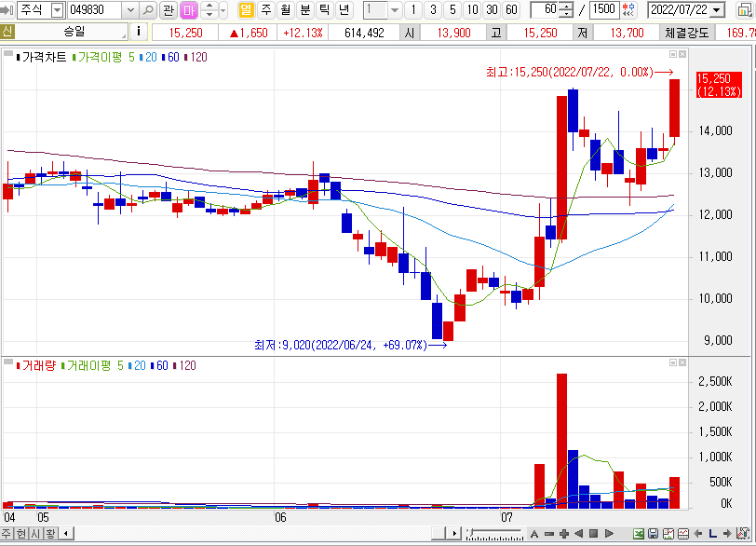The image size is (756, 546).
Task: Click the plus zoom-in icon
Action: tap(563, 534)
